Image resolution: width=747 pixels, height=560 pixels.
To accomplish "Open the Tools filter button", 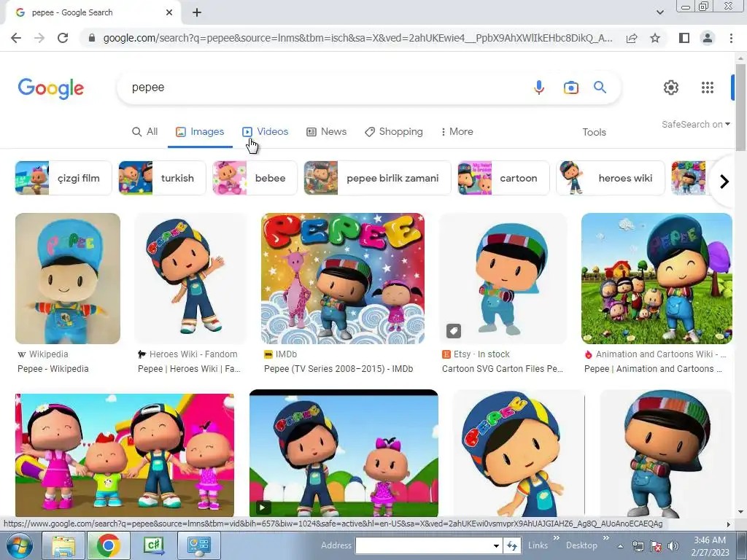I will coord(594,133).
